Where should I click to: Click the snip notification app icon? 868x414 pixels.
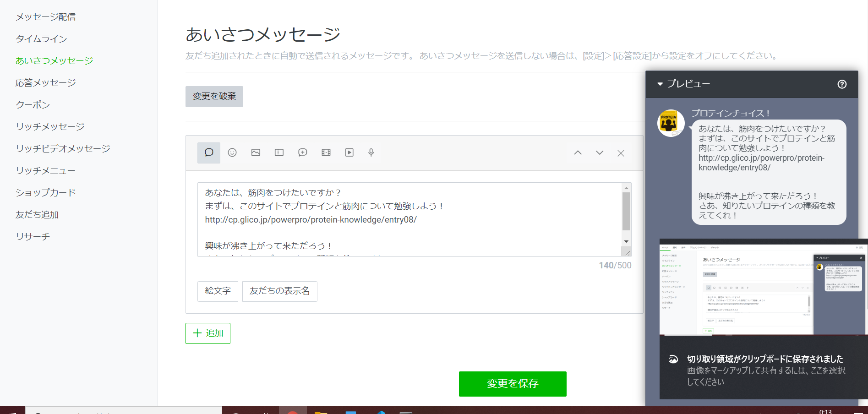pyautogui.click(x=673, y=360)
